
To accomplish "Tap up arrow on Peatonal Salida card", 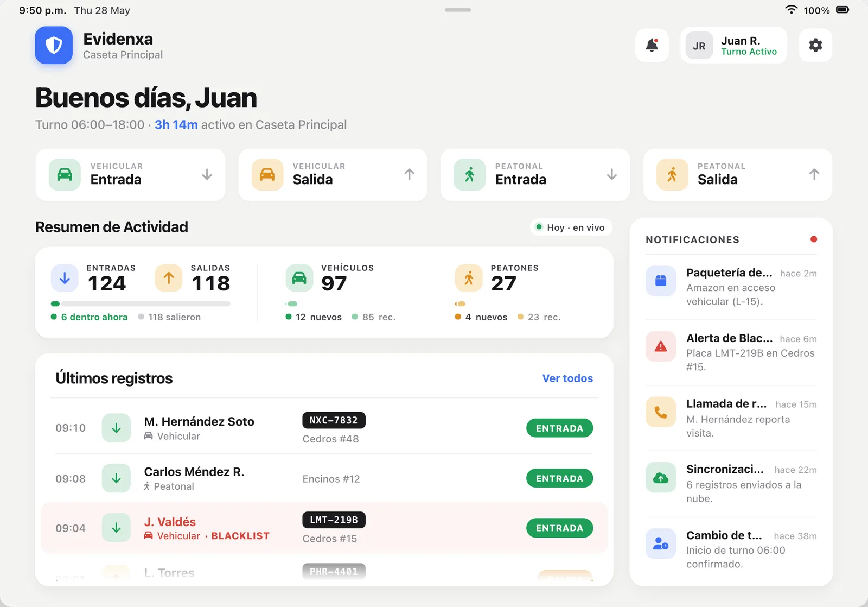I will [x=814, y=174].
